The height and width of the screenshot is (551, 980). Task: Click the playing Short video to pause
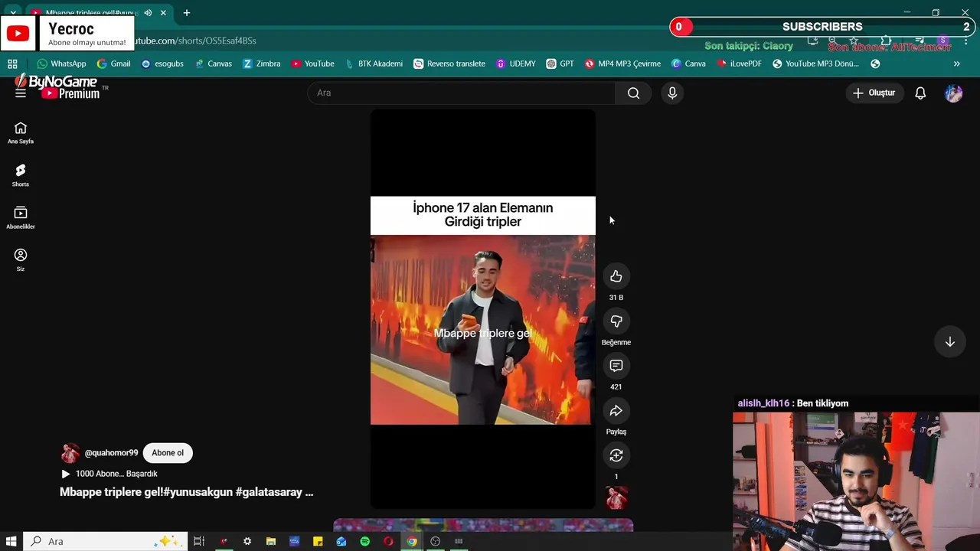[x=482, y=309]
